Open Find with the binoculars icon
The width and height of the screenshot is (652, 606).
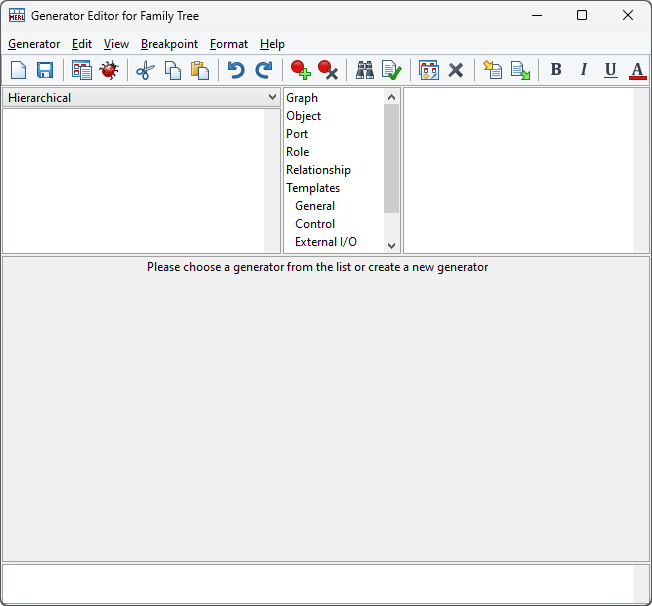365,70
